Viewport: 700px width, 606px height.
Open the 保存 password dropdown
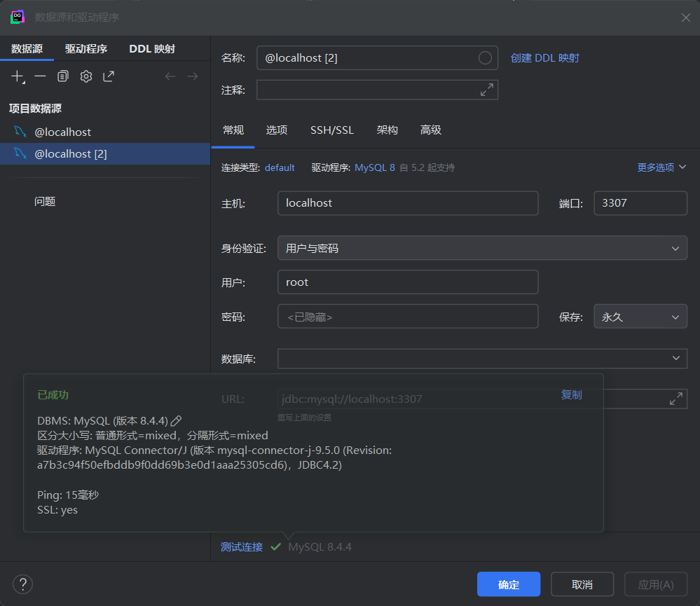tap(640, 317)
